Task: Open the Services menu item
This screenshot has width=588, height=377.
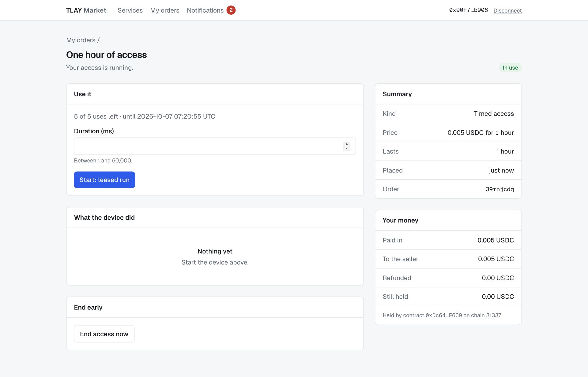Action: coord(130,10)
